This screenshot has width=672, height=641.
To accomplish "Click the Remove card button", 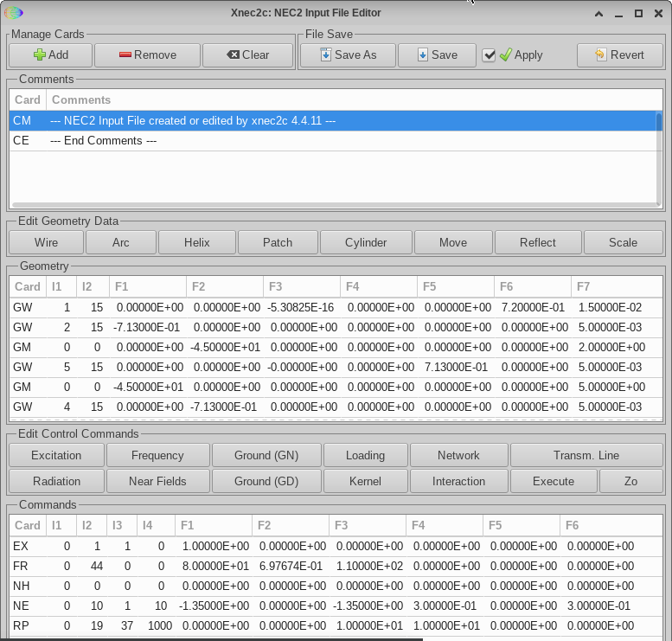I will click(146, 54).
